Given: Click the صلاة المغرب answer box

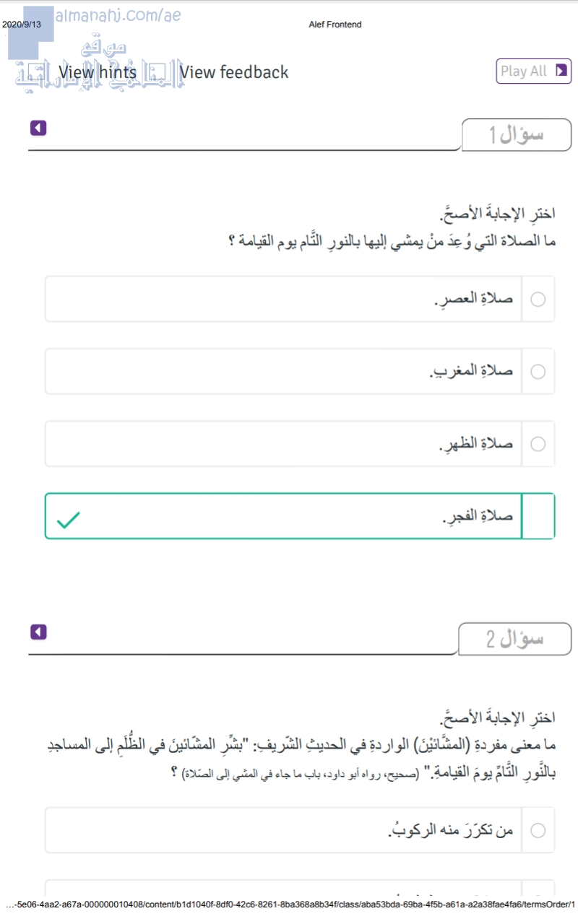Looking at the screenshot, I should 289,372.
